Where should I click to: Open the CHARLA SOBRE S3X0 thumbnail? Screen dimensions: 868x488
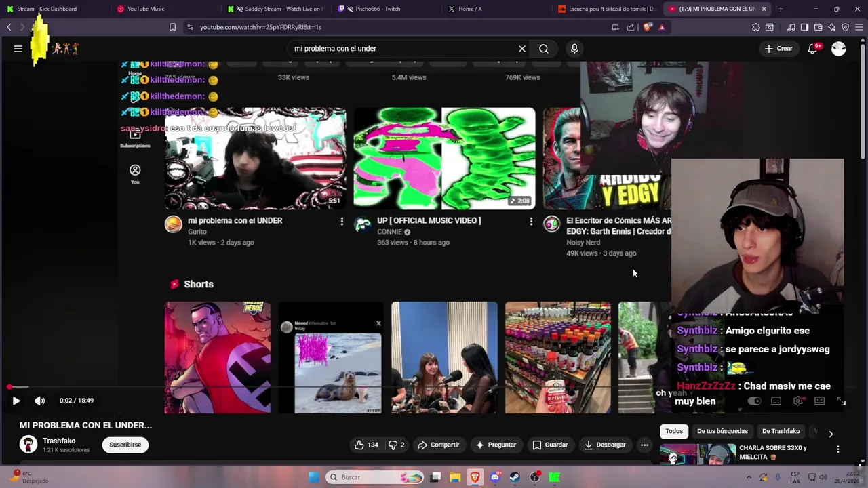point(698,454)
